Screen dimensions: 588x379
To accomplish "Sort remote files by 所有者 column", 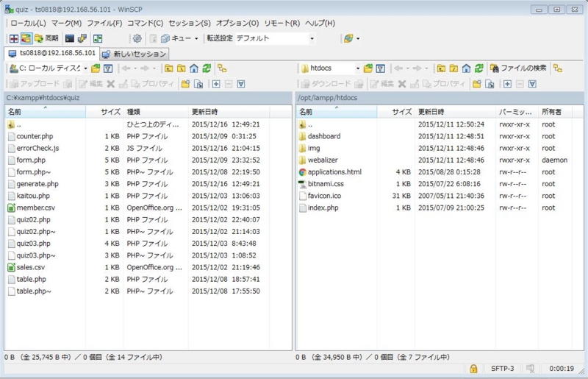I will tap(556, 112).
